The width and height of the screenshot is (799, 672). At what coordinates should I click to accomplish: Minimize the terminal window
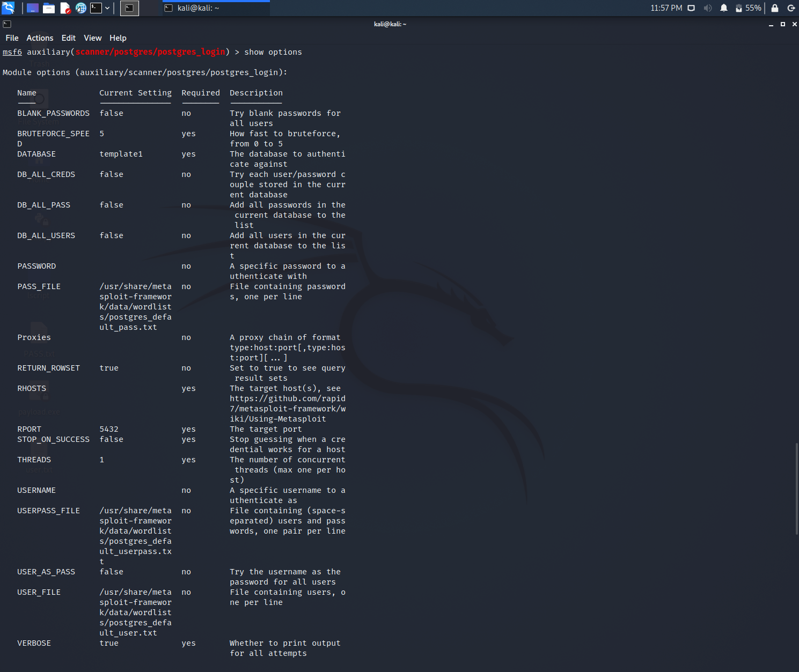pos(771,24)
